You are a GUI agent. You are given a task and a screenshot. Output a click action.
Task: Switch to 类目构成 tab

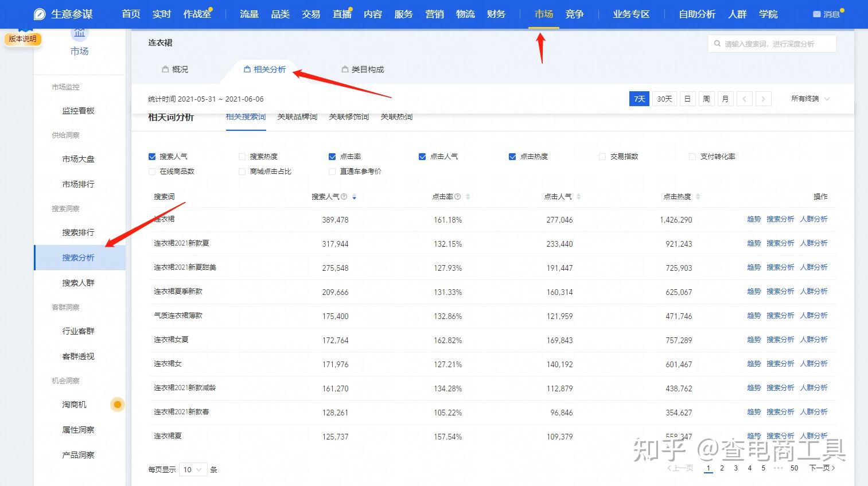coord(363,69)
